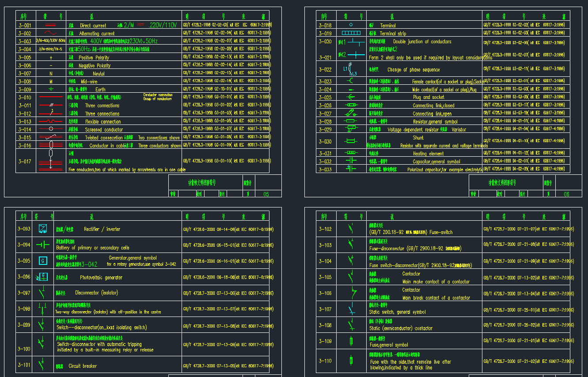Select the Varistor symbol
The height and width of the screenshot is (377, 588).
(351, 129)
